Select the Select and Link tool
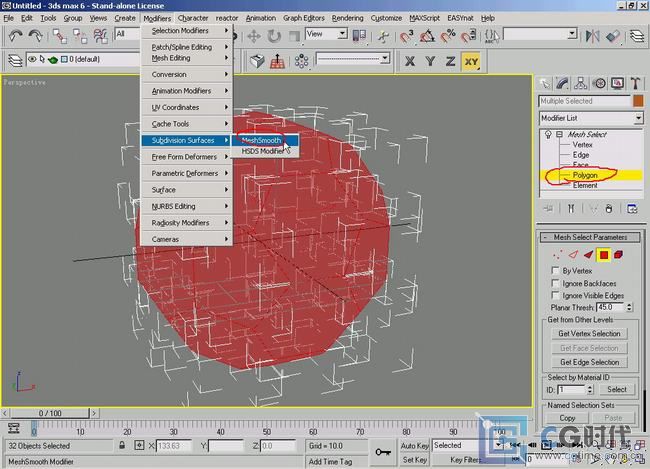 [60, 36]
